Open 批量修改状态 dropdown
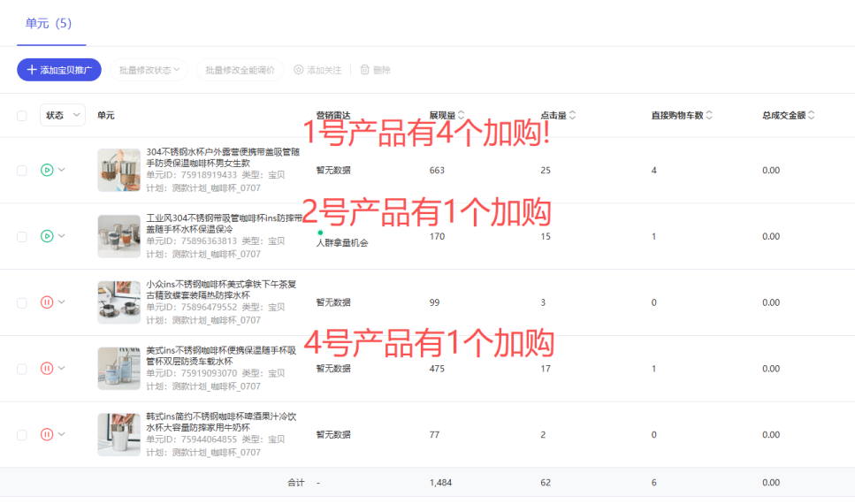 [x=149, y=70]
